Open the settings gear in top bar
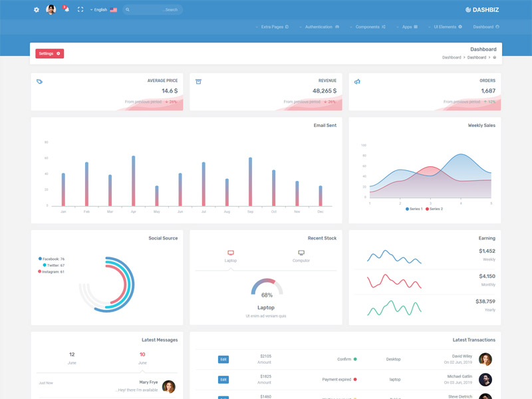Screen dimensions: 532x399 (37, 10)
